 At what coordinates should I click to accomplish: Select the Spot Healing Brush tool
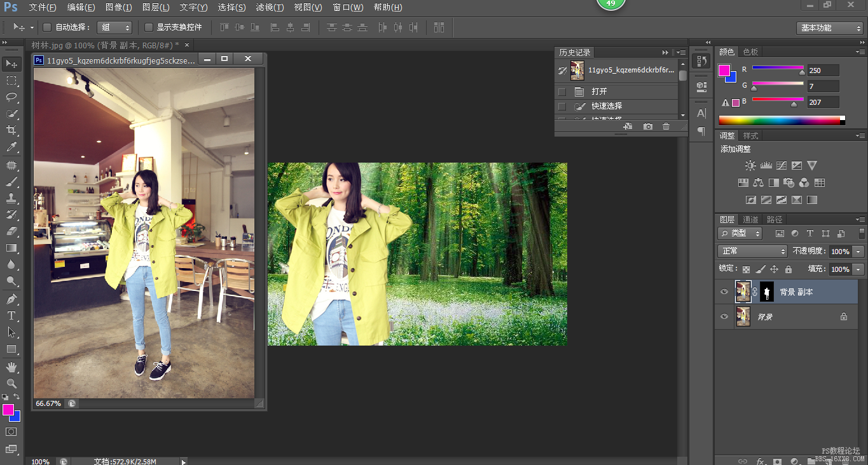11,165
